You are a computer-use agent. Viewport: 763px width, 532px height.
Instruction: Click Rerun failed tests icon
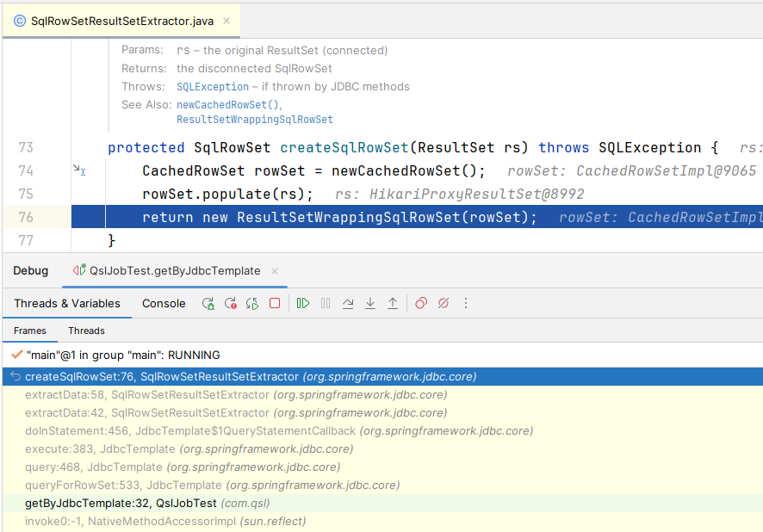(231, 303)
